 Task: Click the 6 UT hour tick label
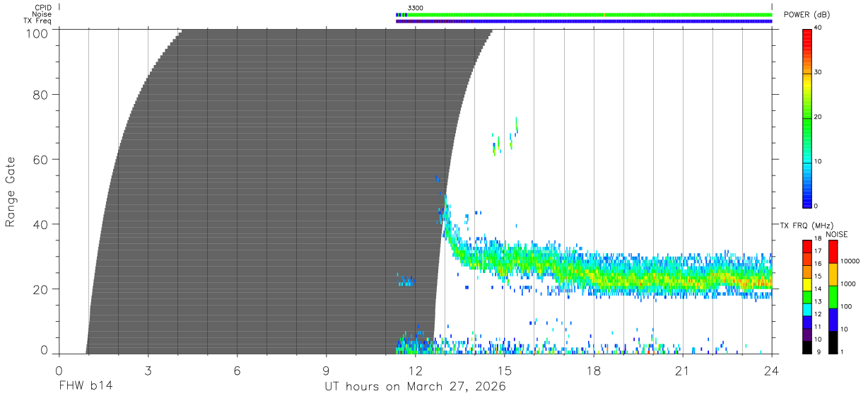(237, 371)
